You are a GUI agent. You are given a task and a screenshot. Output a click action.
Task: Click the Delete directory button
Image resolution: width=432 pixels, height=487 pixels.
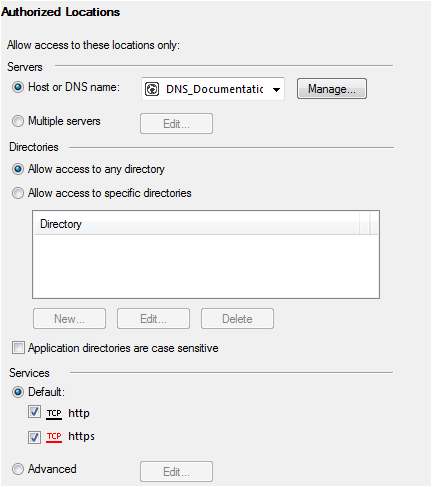237,319
